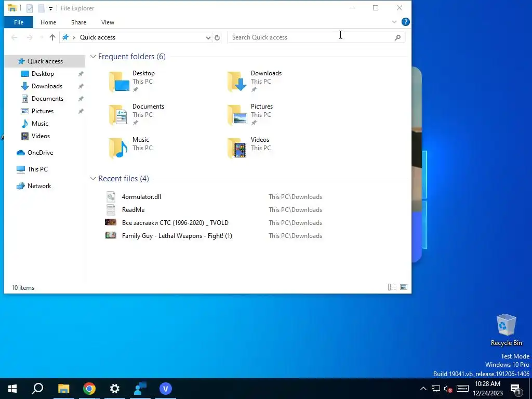Collapse the Recent files group
Image resolution: width=532 pixels, height=399 pixels.
[93, 179]
